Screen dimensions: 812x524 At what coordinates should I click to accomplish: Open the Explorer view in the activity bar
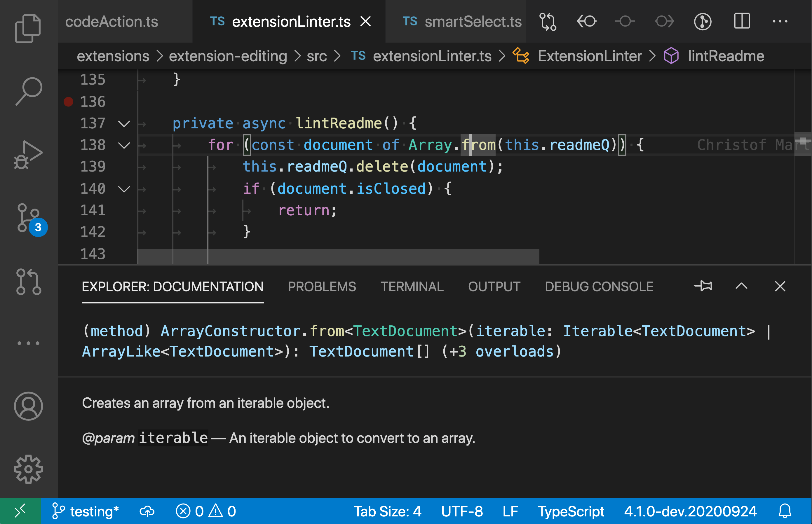click(x=28, y=28)
